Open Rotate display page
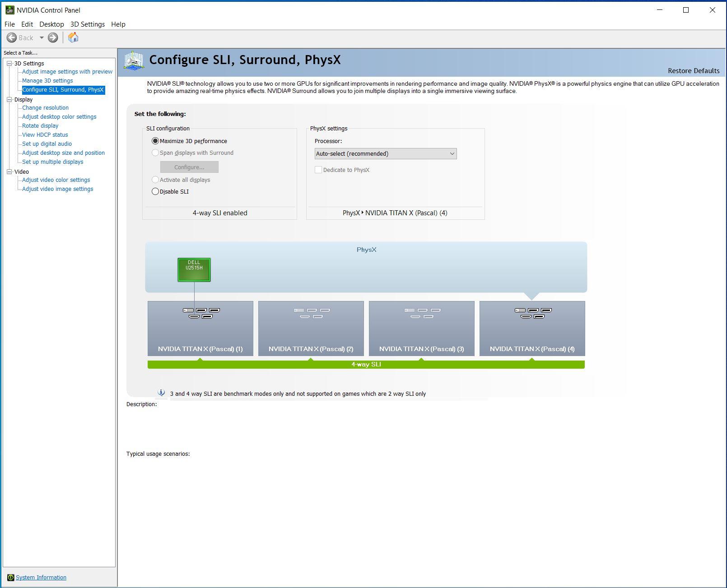This screenshot has width=727, height=588. coord(40,126)
